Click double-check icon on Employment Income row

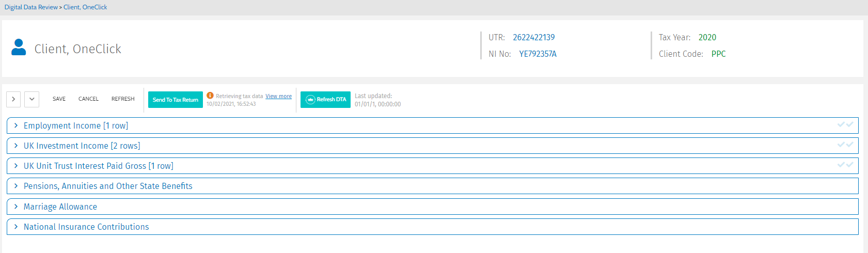pos(845,124)
